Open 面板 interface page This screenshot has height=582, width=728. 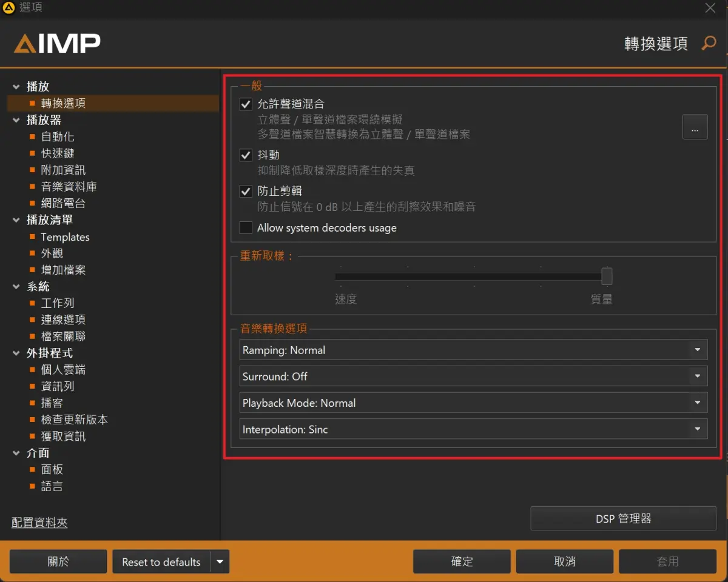52,470
